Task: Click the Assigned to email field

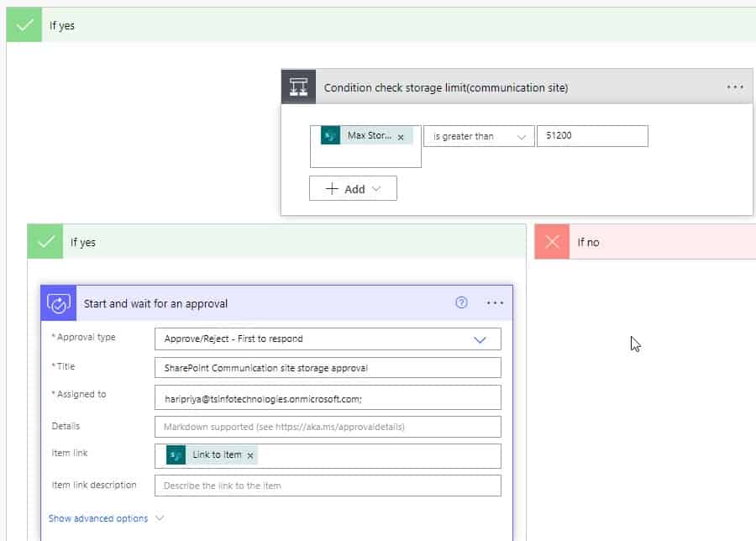Action: [x=328, y=397]
